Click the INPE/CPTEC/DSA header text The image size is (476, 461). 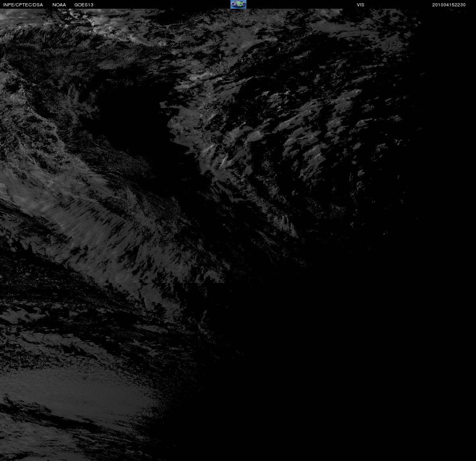(x=23, y=5)
